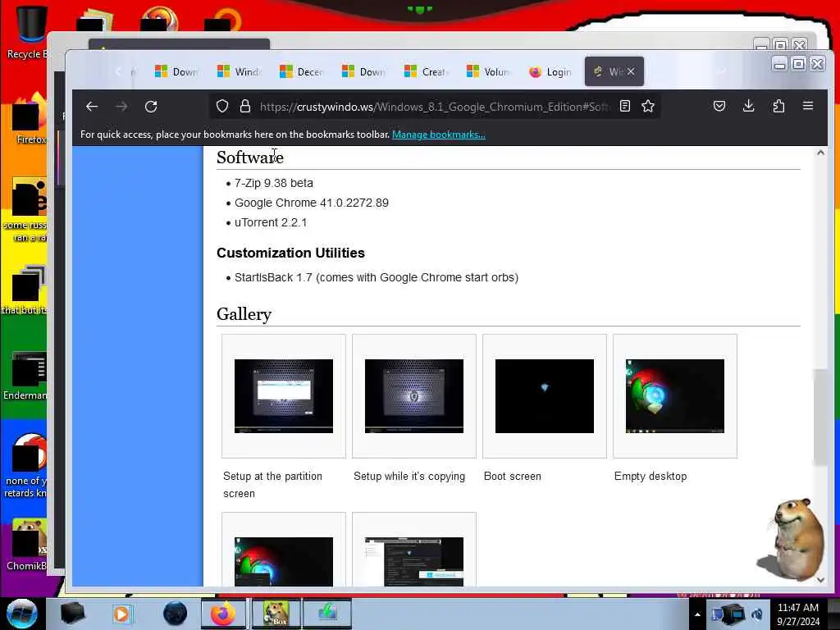Screen dimensions: 840x630
Task: Open the Pocket save icon
Action: [x=719, y=106]
